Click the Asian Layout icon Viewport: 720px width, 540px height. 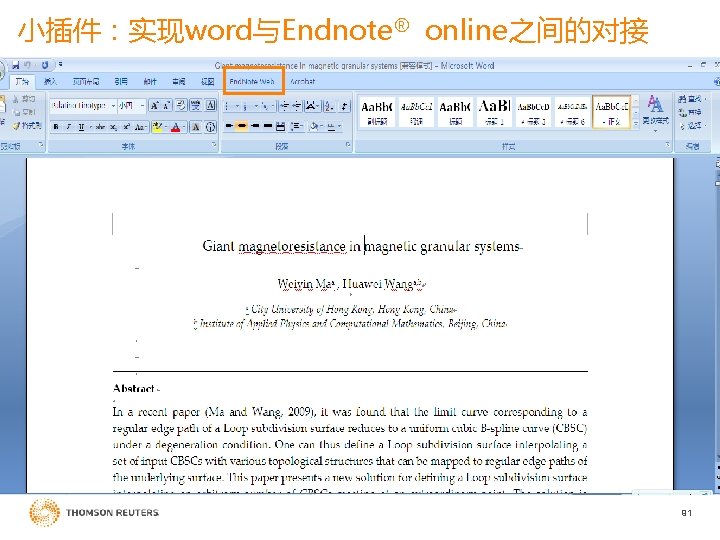tap(312, 107)
